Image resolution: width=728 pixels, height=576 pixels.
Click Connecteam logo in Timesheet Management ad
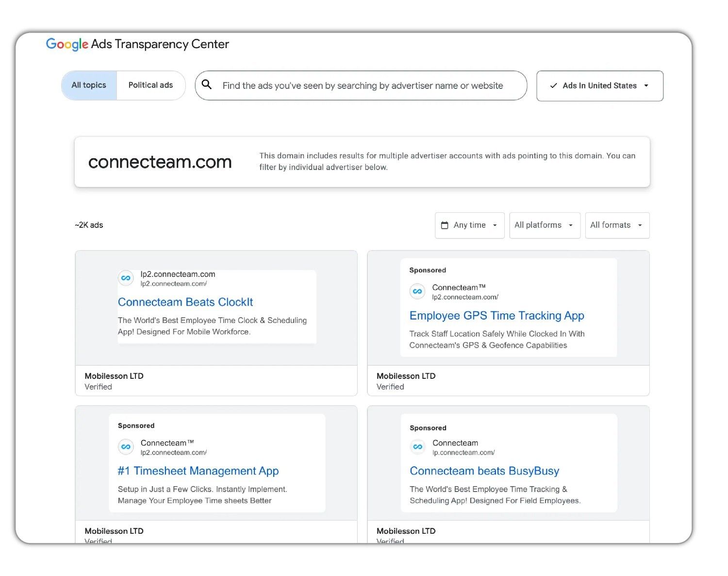pos(126,447)
